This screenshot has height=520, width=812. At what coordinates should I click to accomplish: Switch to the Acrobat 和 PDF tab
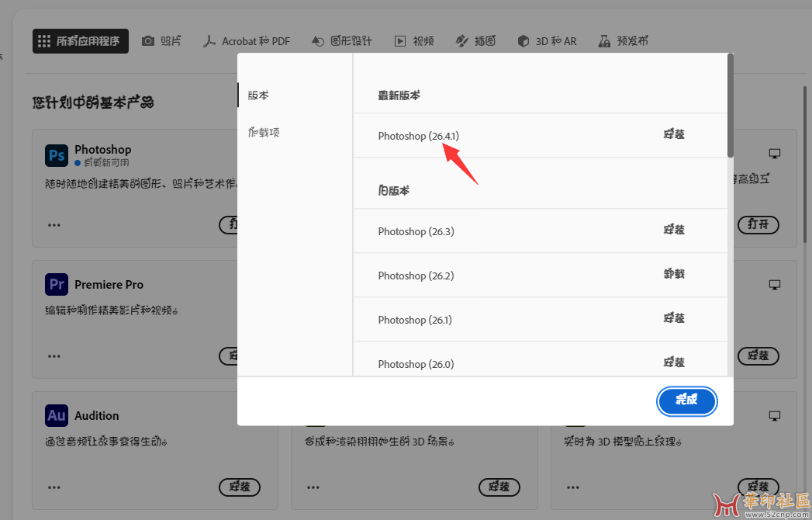(x=247, y=41)
